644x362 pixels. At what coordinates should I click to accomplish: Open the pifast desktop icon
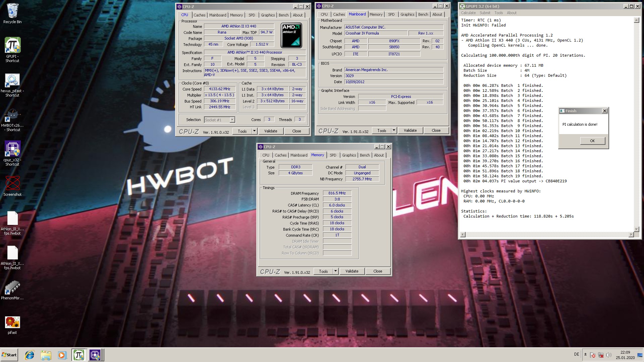pyautogui.click(x=12, y=325)
